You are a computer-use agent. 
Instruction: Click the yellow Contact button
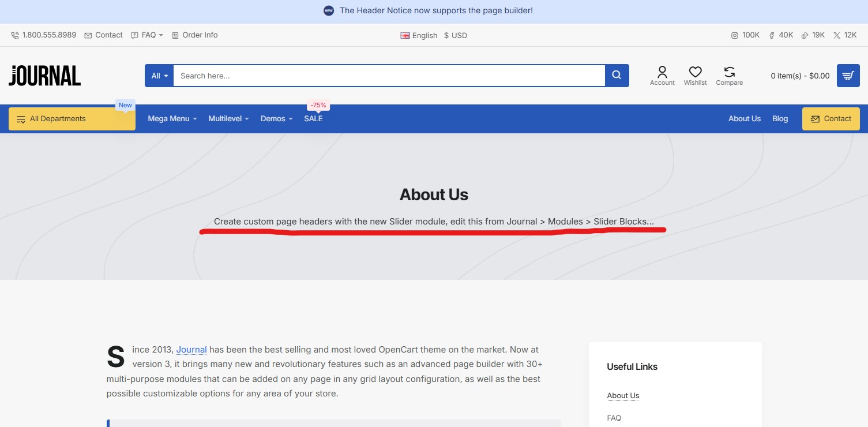tap(831, 119)
